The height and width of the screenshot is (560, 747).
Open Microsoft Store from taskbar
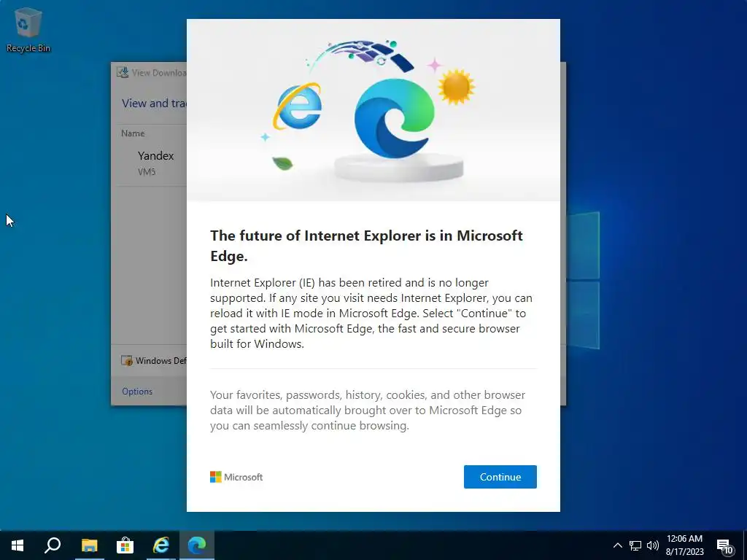point(125,545)
